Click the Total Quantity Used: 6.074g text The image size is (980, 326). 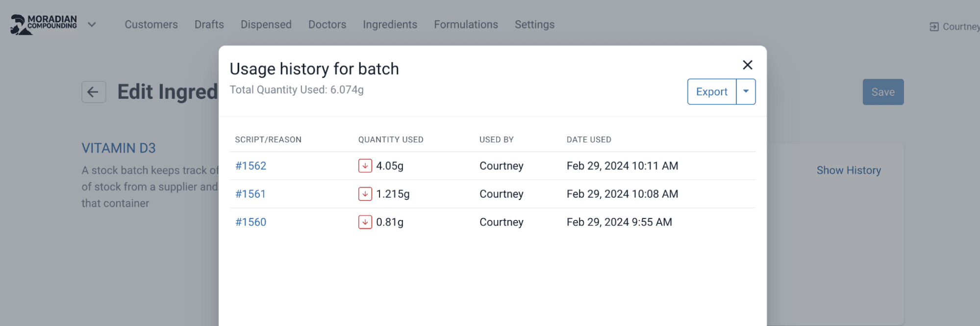(x=297, y=90)
